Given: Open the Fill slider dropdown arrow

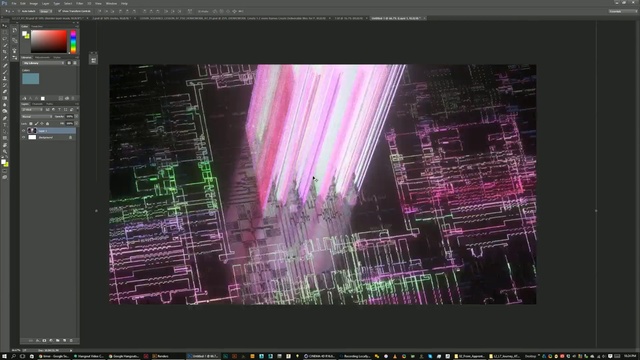Looking at the screenshot, I should (76, 123).
